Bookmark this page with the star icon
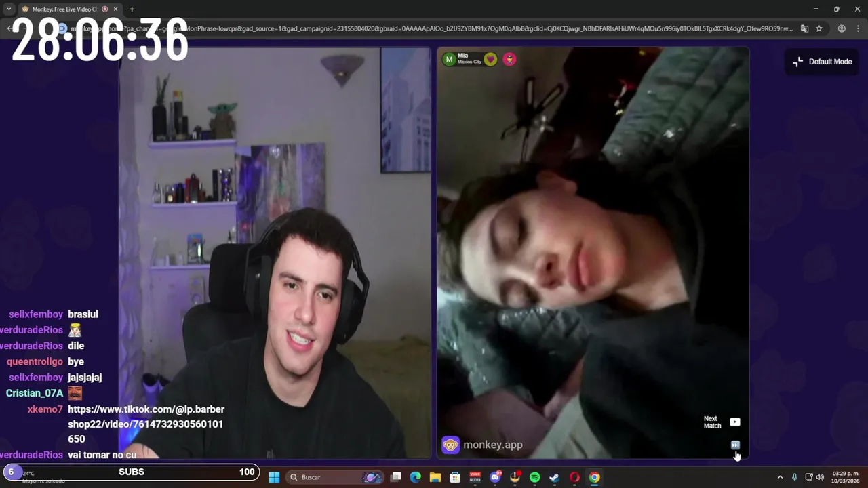The height and width of the screenshot is (488, 868). [x=819, y=28]
